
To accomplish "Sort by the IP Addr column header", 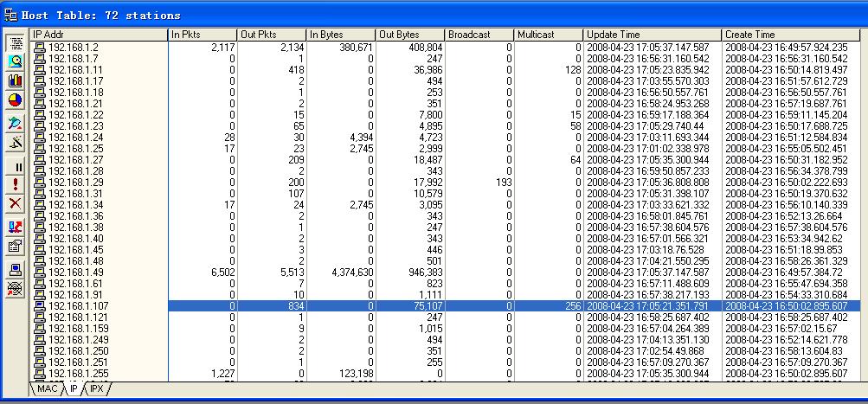I will pyautogui.click(x=98, y=35).
